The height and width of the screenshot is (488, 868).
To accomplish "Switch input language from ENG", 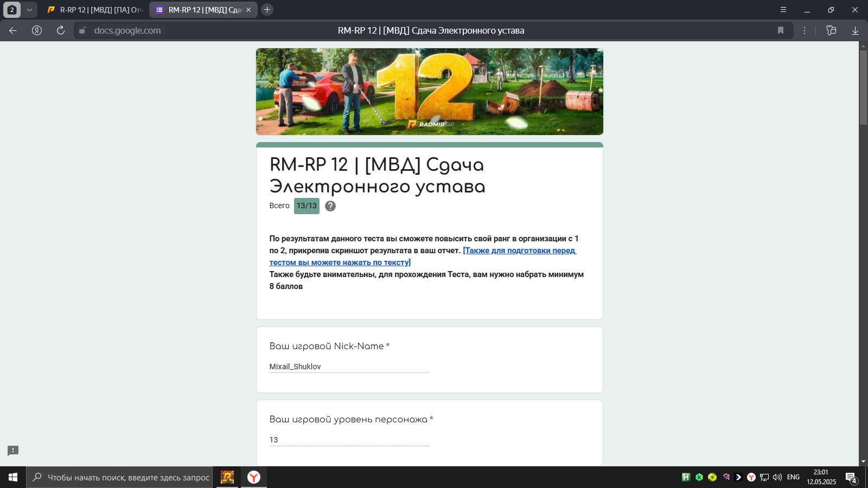I will [793, 477].
